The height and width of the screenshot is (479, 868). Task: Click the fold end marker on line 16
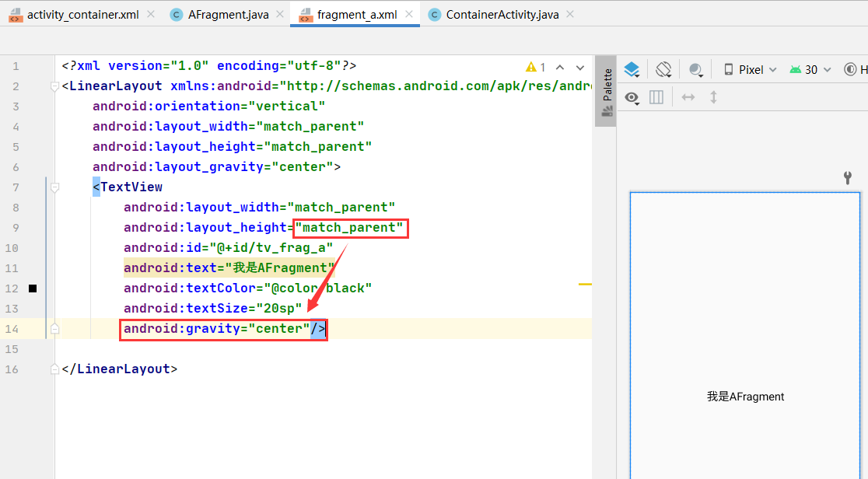click(54, 369)
